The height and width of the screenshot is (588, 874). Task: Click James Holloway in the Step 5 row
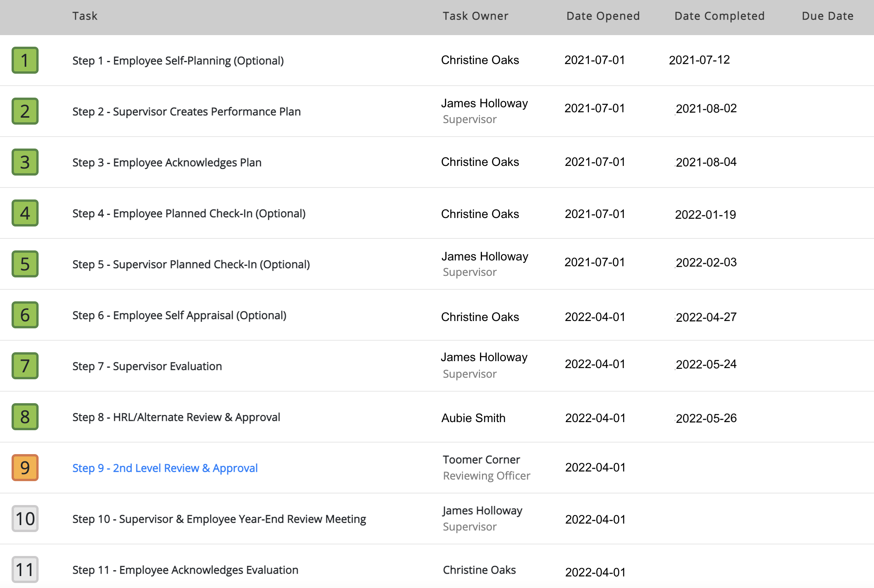(x=485, y=256)
